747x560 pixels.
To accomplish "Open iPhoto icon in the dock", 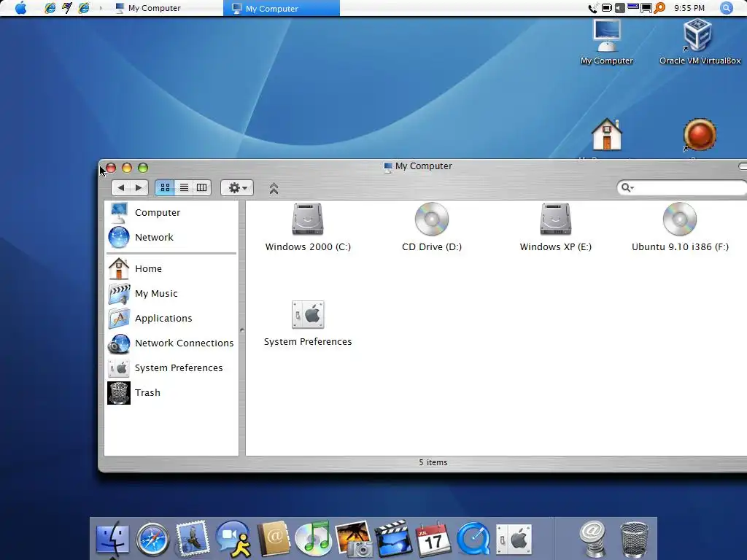I will pyautogui.click(x=354, y=539).
